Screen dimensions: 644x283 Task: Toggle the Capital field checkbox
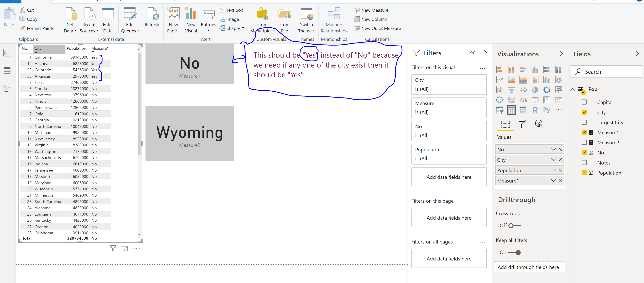(x=584, y=102)
